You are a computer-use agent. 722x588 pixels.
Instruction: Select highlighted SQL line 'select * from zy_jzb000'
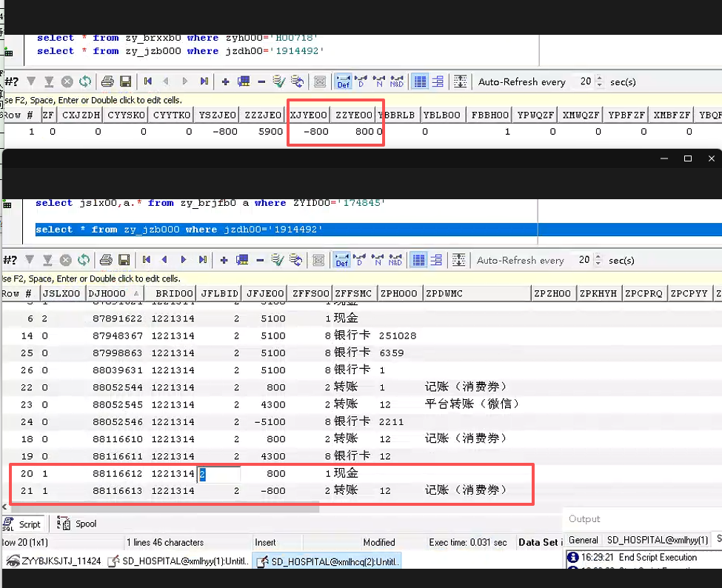pos(178,230)
